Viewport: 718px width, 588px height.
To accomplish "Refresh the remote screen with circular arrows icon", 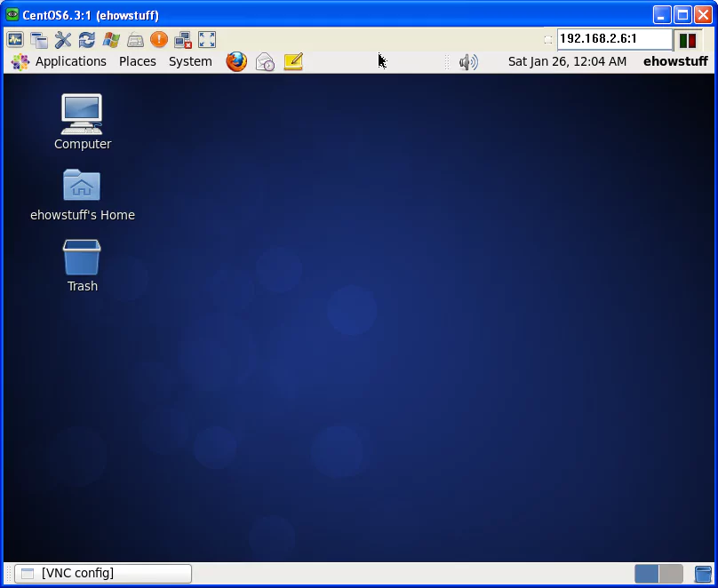I will [x=87, y=39].
